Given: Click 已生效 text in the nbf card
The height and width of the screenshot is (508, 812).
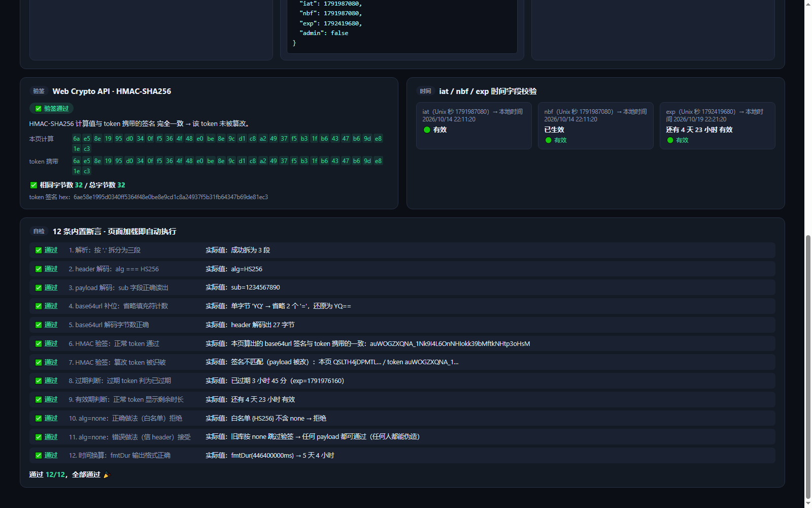Looking at the screenshot, I should click(x=554, y=130).
